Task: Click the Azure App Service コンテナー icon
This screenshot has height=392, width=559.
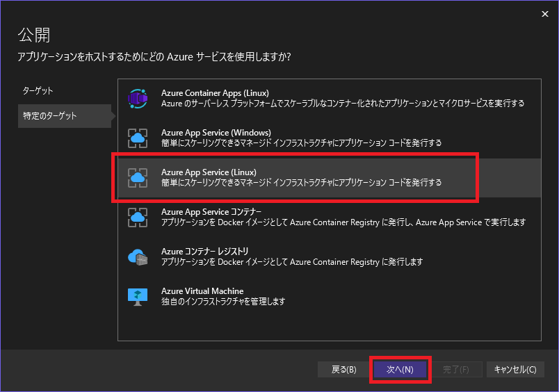Action: (x=138, y=218)
